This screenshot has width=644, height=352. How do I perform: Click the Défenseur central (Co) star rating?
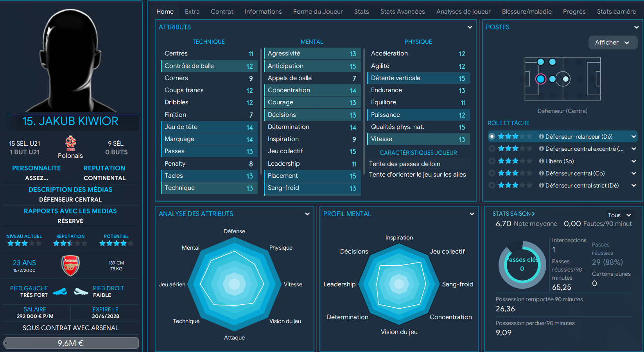515,173
